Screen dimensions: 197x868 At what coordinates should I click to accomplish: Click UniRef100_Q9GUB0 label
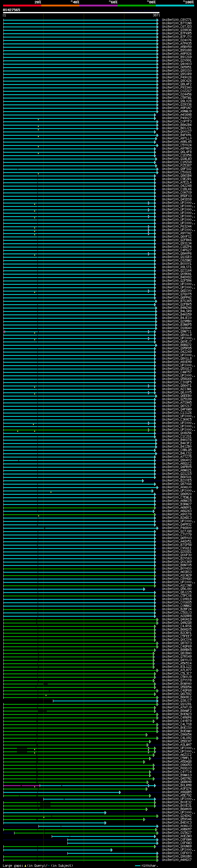pos(177,856)
